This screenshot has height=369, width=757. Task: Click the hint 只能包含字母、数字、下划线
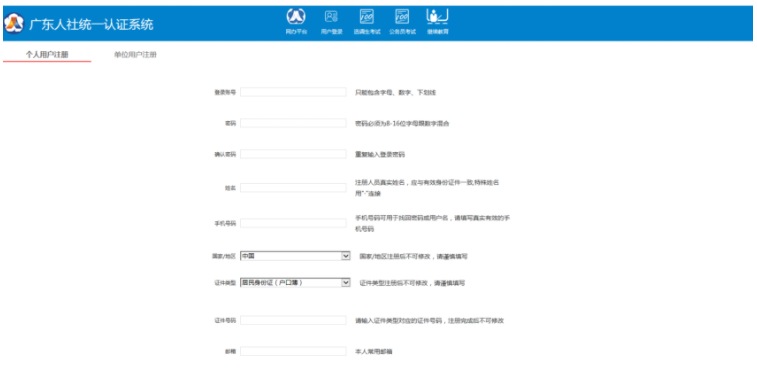click(x=395, y=92)
